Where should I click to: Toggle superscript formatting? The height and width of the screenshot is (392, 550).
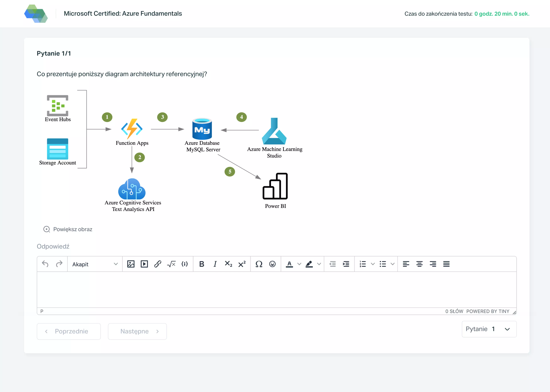242,264
